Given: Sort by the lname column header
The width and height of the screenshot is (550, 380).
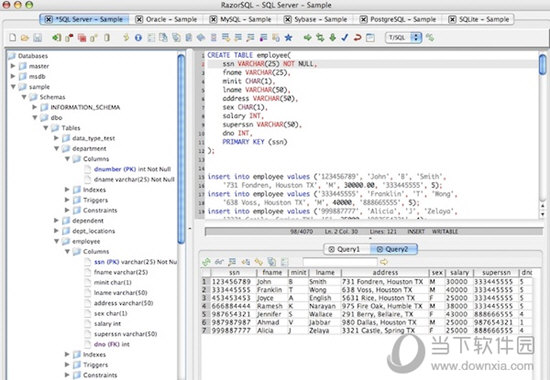Looking at the screenshot, I should click(325, 273).
